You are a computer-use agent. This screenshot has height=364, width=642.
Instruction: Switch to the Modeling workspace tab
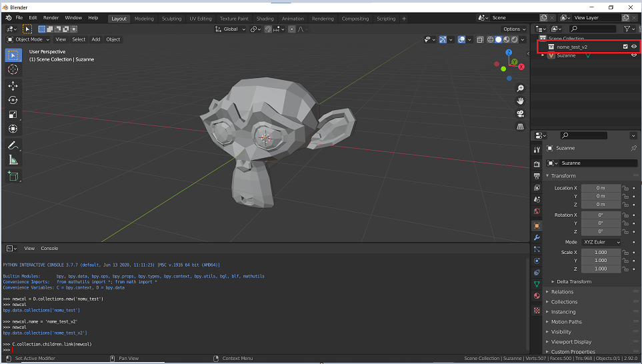click(x=144, y=19)
